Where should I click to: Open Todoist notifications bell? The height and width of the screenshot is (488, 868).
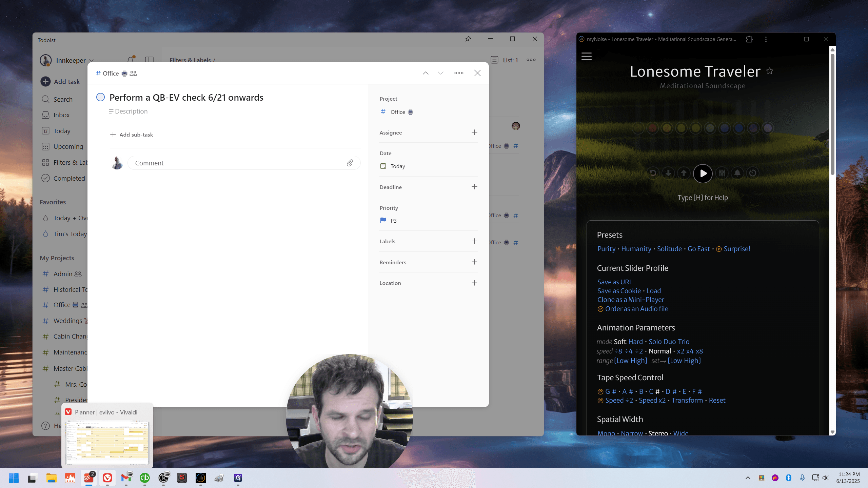click(x=131, y=60)
